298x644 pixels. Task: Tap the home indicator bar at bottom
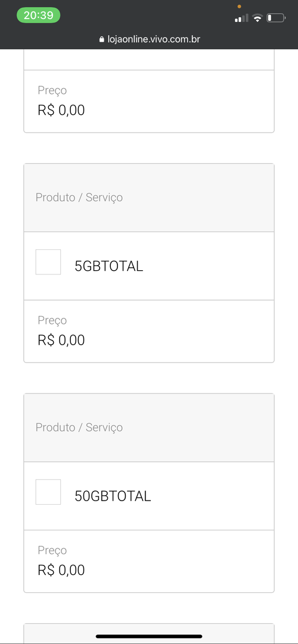pos(149,637)
